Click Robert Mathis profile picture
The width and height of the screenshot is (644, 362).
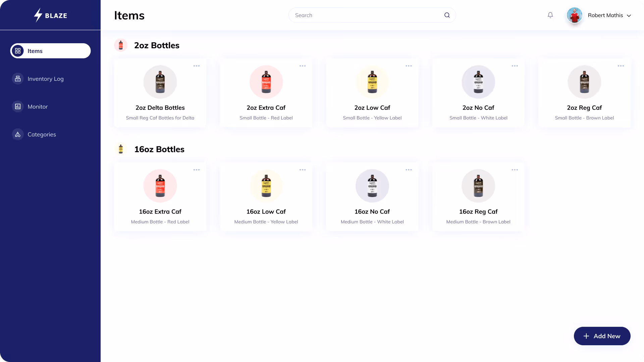(574, 15)
